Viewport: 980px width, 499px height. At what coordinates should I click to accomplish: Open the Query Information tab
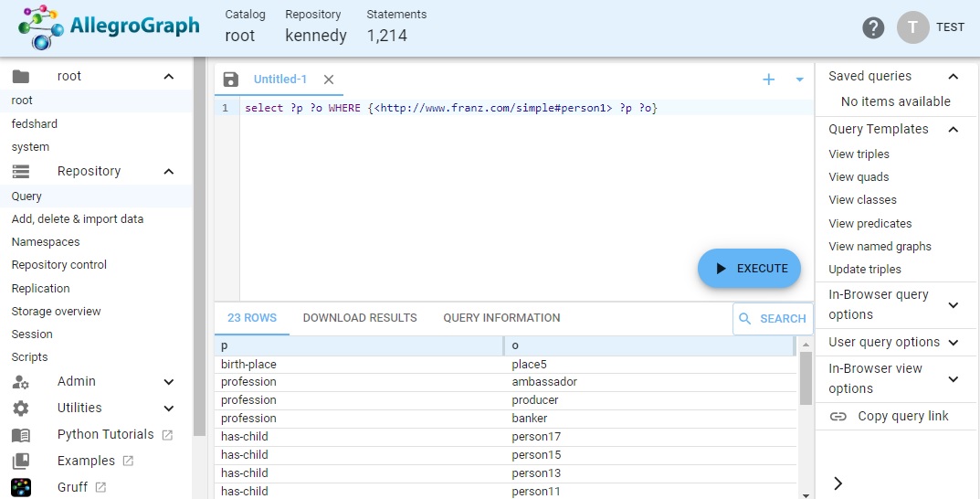coord(501,318)
